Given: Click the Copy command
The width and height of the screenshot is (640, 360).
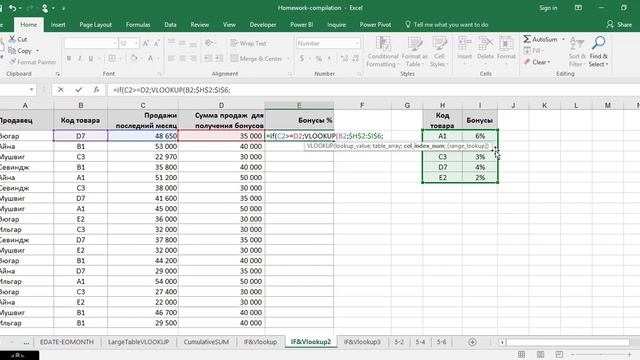Looking at the screenshot, I should coord(20,51).
